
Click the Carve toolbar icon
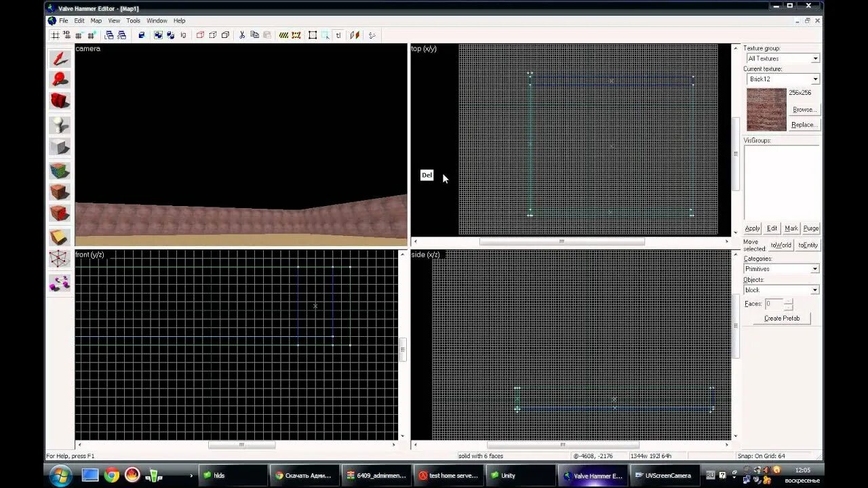click(142, 35)
